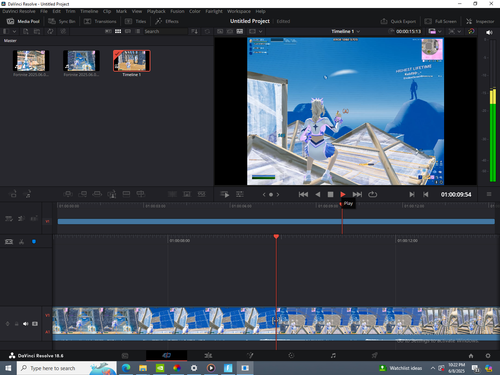
Task: Open the File menu
Action: 44,11
